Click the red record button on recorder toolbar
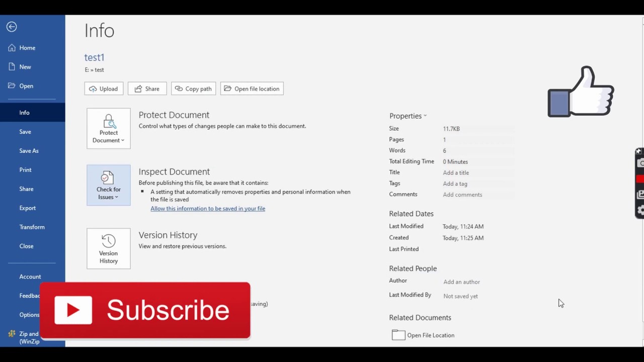644x362 pixels. click(640, 178)
